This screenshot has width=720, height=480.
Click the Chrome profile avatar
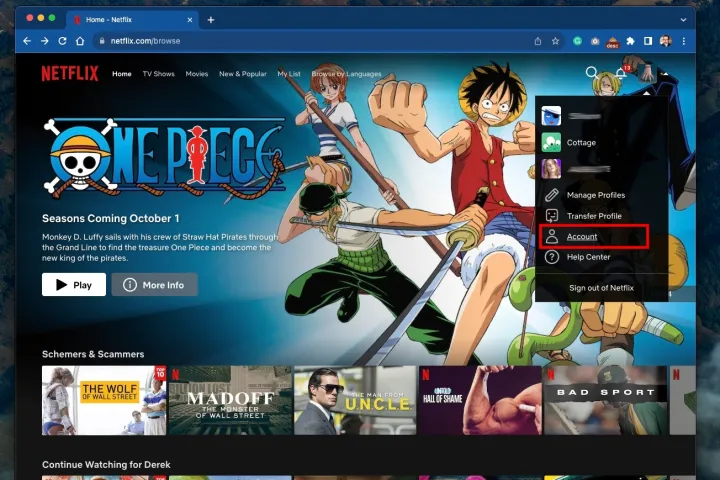pyautogui.click(x=665, y=41)
